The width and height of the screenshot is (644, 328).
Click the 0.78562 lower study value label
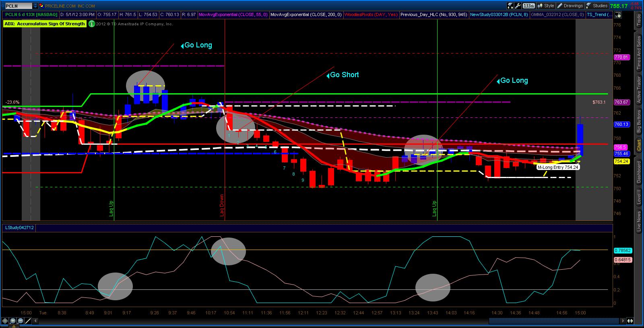[x=622, y=250]
